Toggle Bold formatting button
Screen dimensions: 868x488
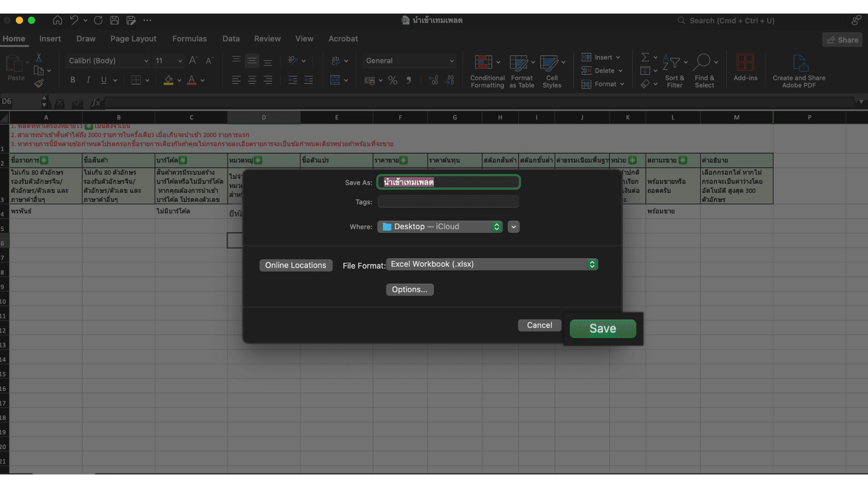pos(72,80)
